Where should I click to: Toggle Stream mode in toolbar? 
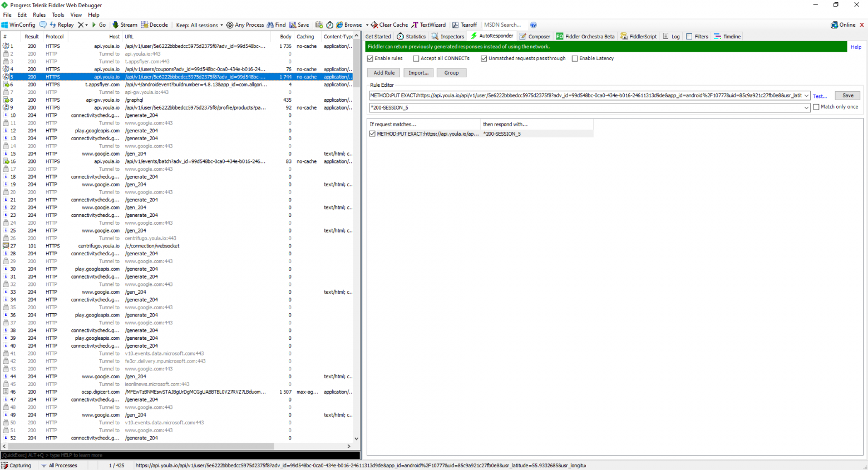pyautogui.click(x=125, y=25)
